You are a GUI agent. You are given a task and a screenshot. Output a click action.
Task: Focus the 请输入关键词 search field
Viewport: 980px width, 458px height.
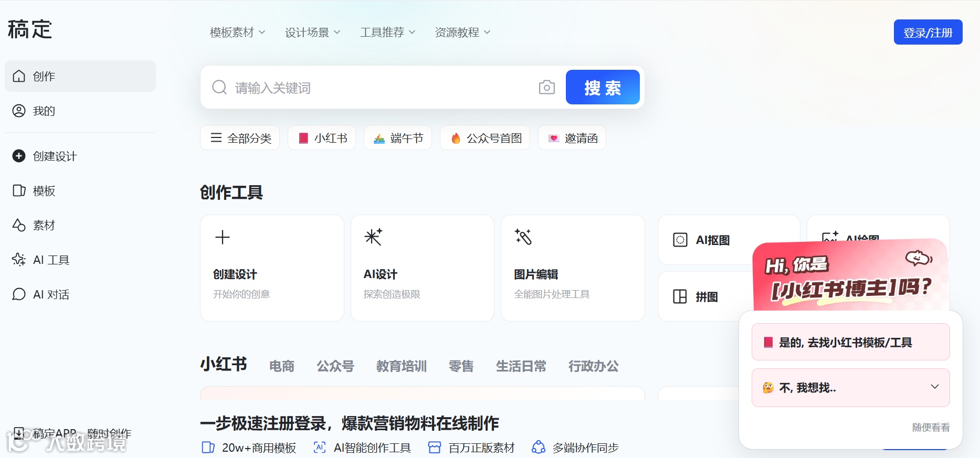[x=383, y=87]
